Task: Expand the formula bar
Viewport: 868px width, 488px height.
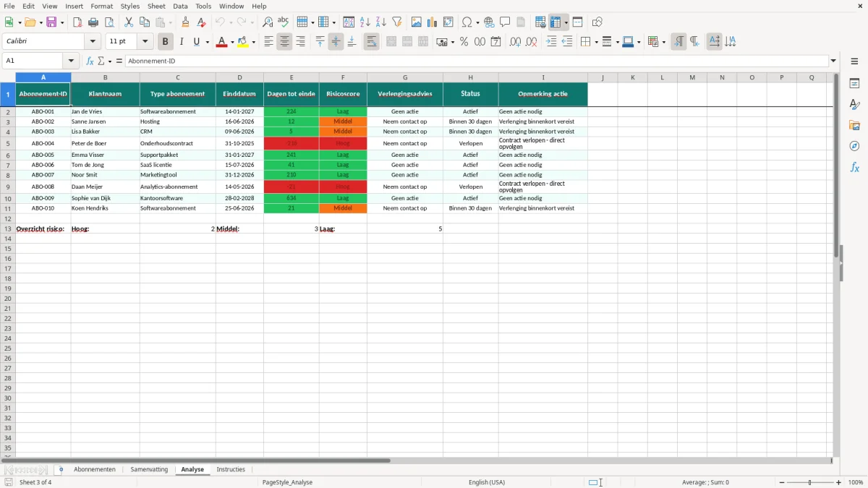Action: tap(833, 61)
